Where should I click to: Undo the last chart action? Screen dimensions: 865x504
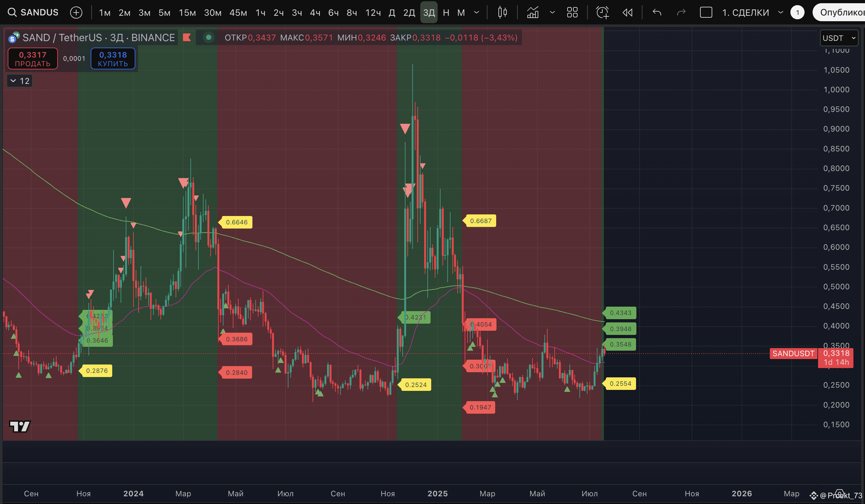coord(657,13)
